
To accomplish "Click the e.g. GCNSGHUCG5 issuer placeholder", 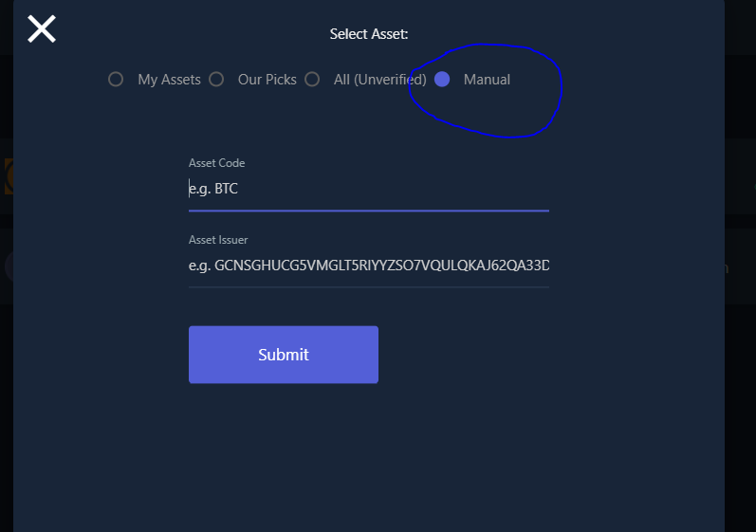I will pos(368,266).
